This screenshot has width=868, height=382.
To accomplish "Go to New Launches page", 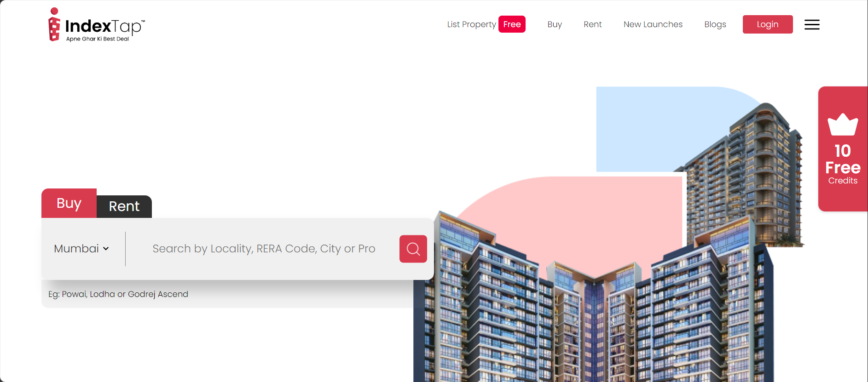I will (x=653, y=24).
